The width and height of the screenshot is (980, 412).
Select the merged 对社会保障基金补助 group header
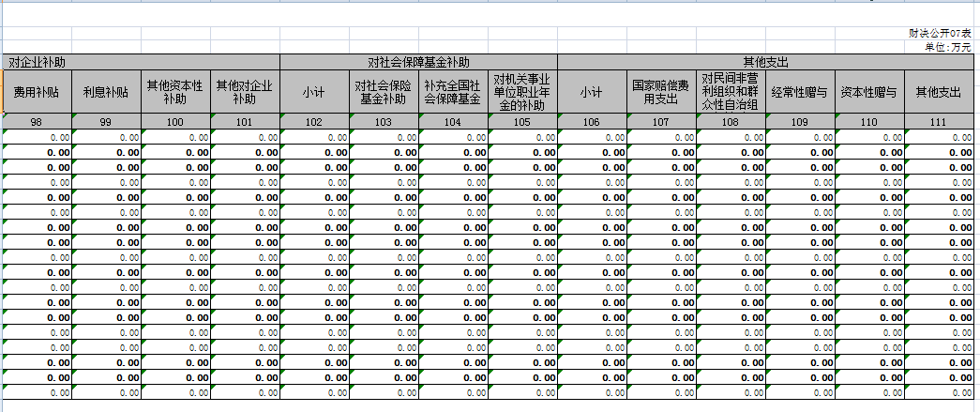coord(418,62)
